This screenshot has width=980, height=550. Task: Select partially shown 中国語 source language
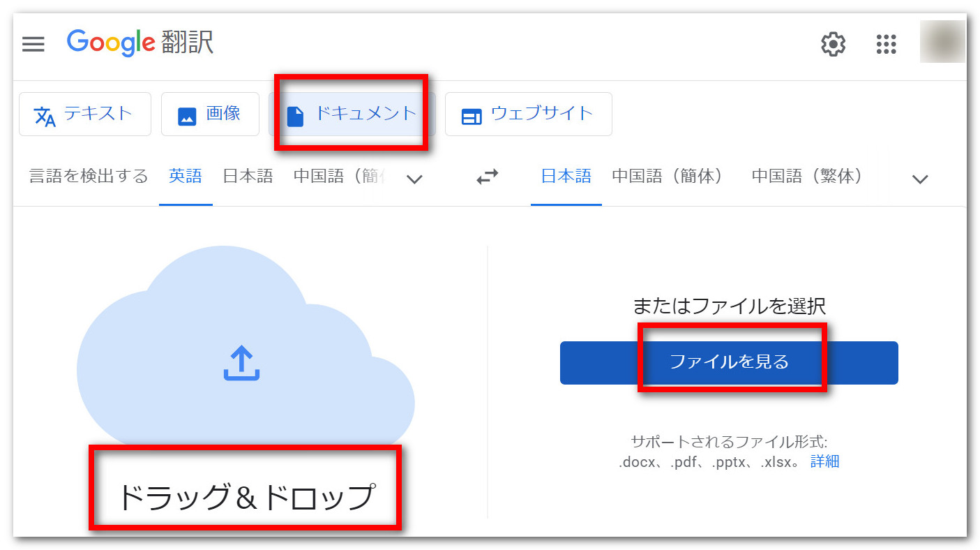pos(340,177)
